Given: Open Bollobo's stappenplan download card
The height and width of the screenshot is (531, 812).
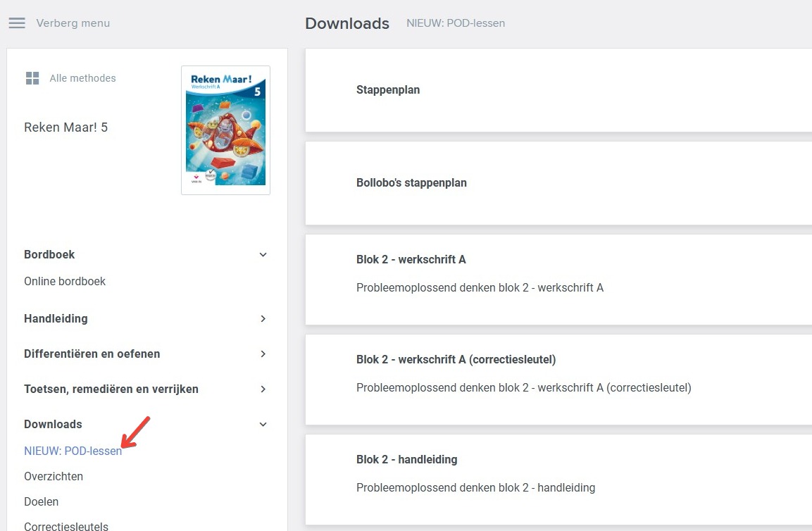Looking at the screenshot, I should click(x=411, y=183).
